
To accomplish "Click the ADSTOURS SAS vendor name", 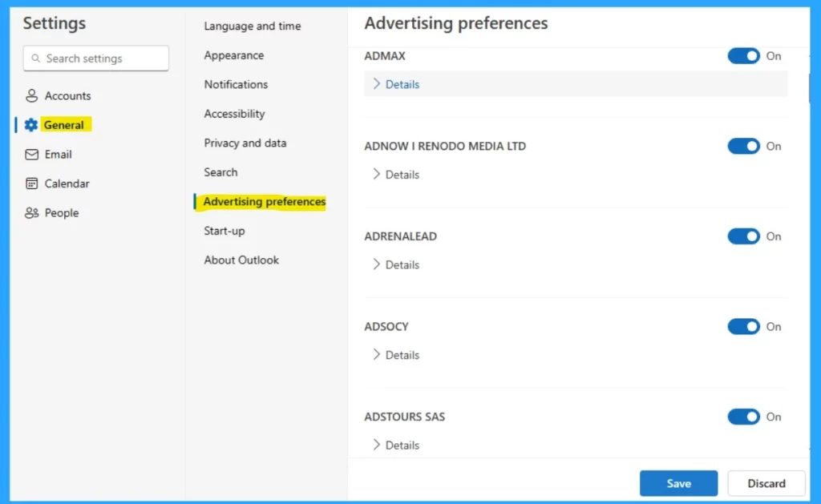I will click(405, 417).
